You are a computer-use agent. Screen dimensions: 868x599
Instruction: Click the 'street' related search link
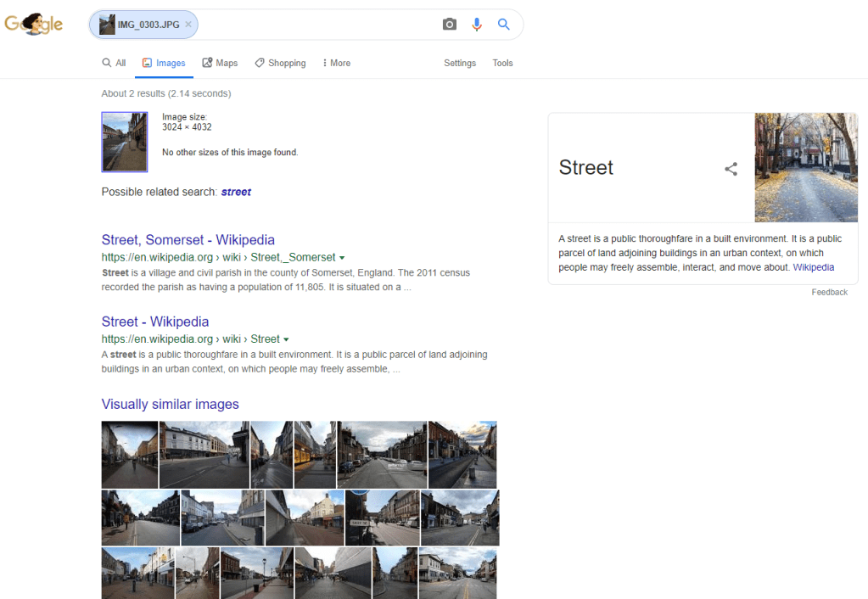click(236, 192)
